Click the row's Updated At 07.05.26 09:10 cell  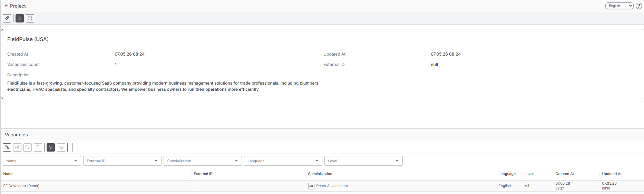click(609, 186)
